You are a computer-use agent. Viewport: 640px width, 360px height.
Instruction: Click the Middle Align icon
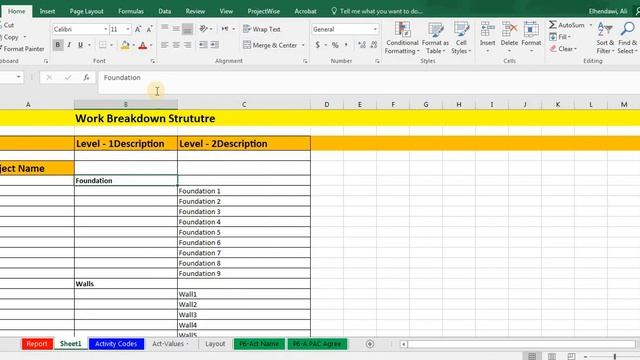176,29
